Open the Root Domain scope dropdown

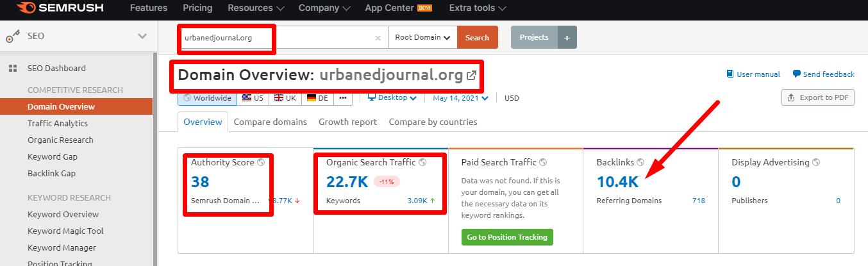[422, 37]
